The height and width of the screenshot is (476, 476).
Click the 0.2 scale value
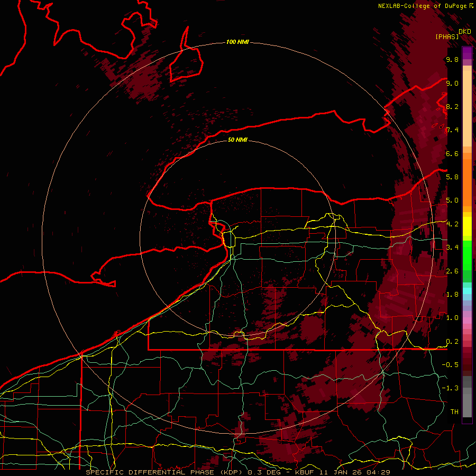click(x=452, y=342)
